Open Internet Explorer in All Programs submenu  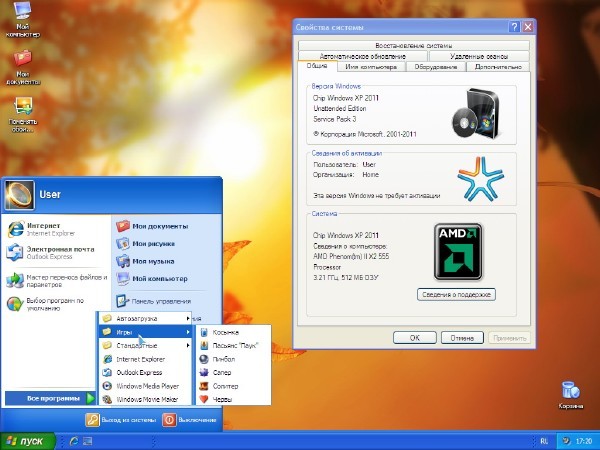point(145,359)
